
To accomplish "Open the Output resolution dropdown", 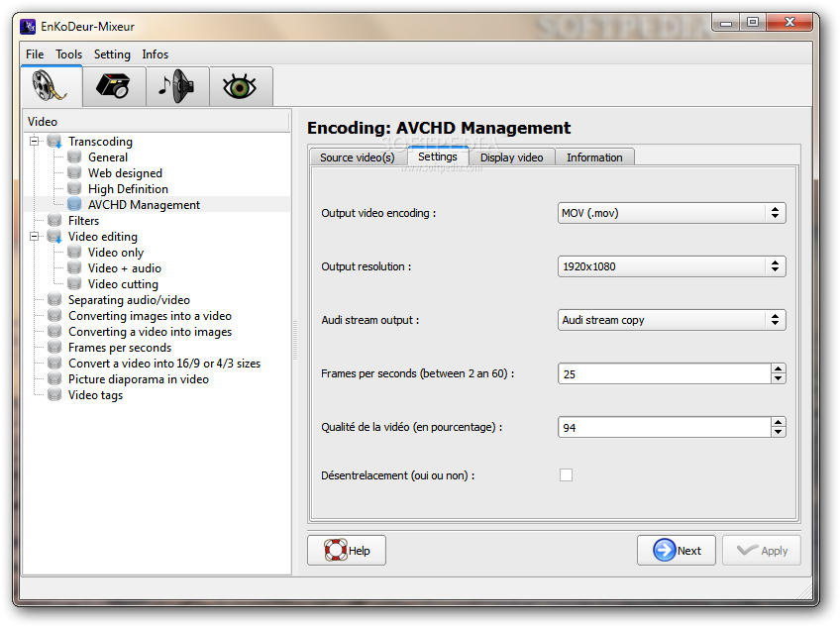I will tap(672, 266).
